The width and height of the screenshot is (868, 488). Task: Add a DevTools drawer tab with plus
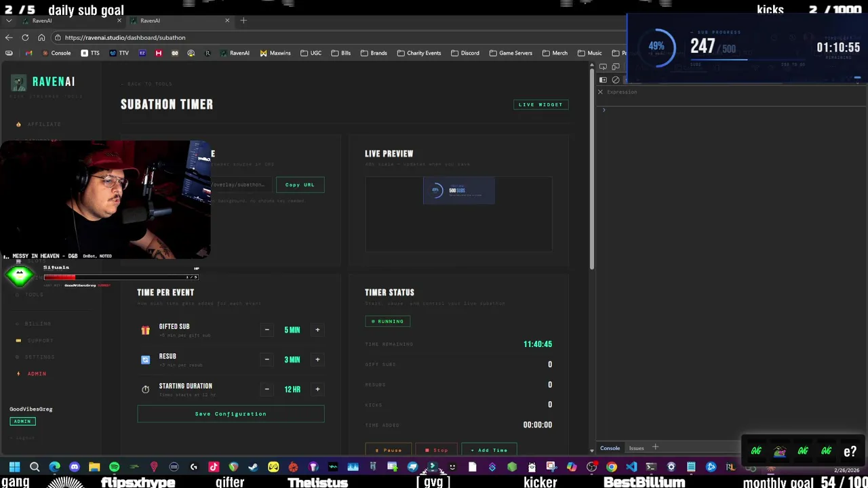pyautogui.click(x=655, y=447)
